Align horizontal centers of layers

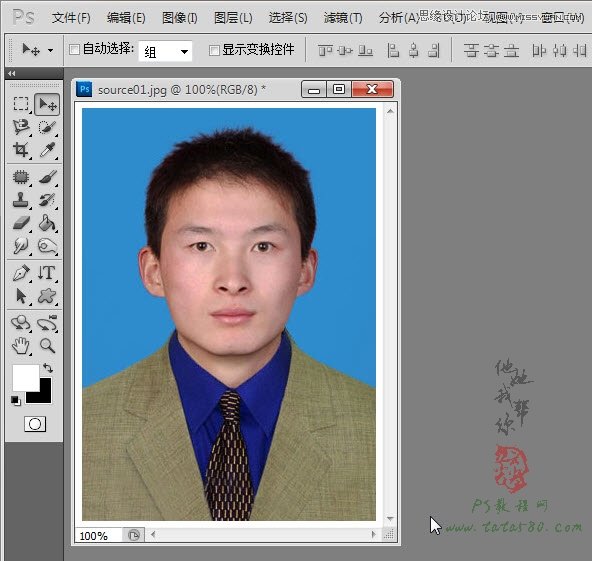pyautogui.click(x=414, y=50)
